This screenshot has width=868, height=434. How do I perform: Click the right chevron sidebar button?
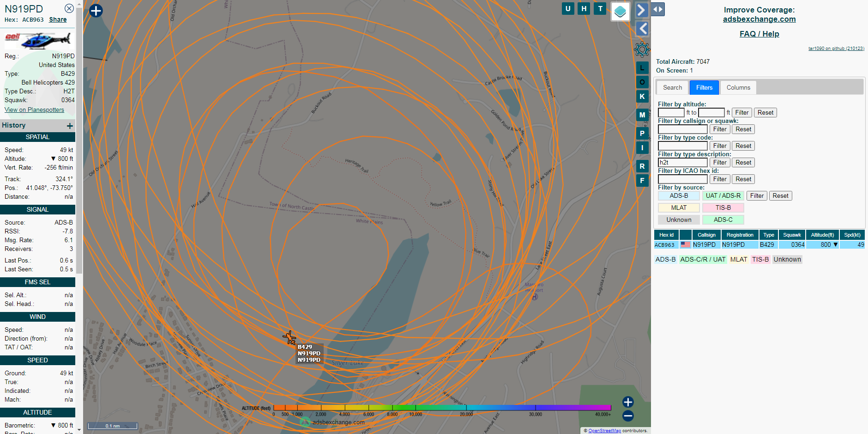click(x=642, y=10)
